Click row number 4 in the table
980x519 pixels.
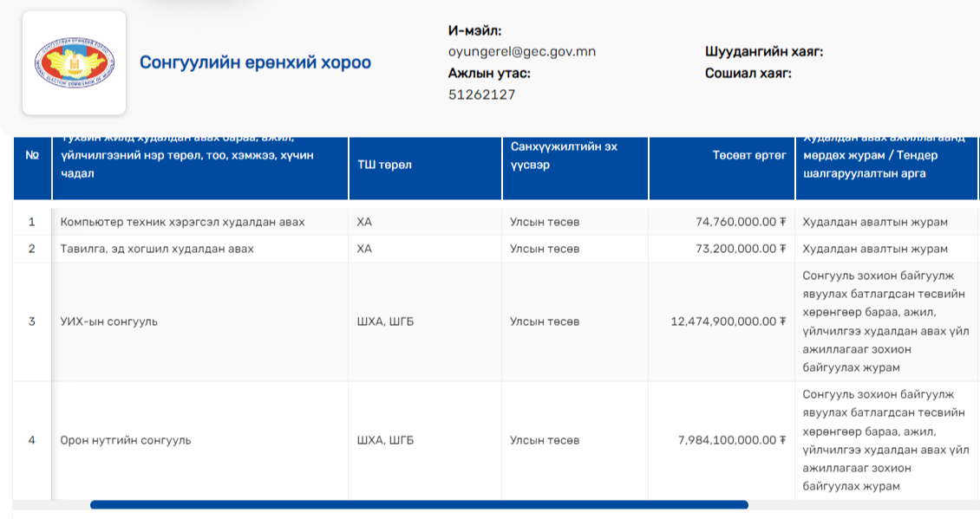pyautogui.click(x=32, y=440)
